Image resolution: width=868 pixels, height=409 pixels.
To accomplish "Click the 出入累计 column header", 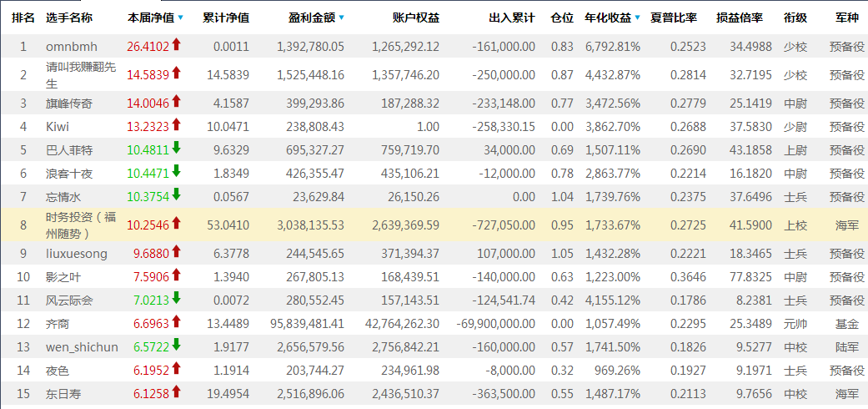I will [x=512, y=18].
